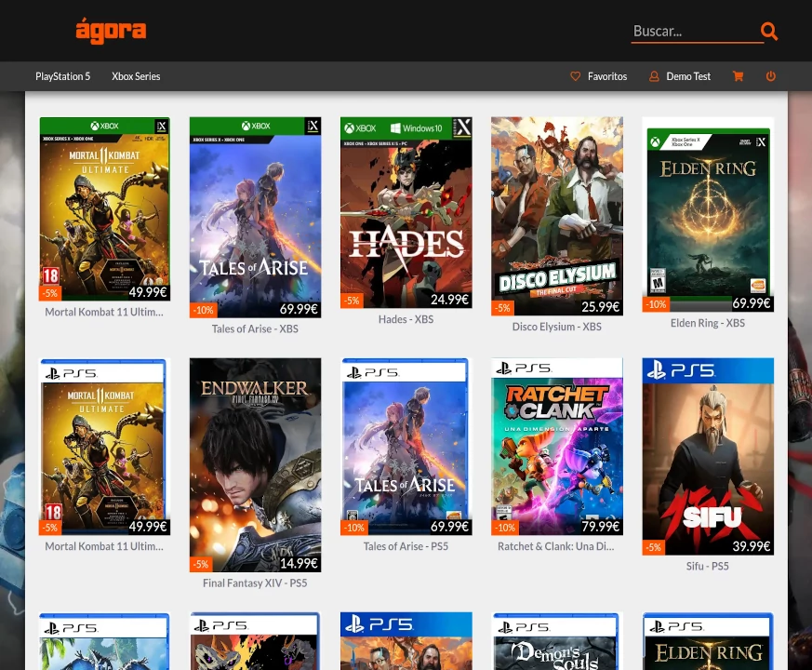Click the ágora logo
This screenshot has height=670, width=812.
tap(111, 31)
